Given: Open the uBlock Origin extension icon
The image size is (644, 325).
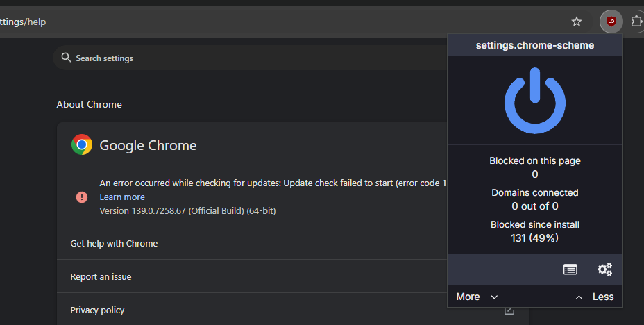Looking at the screenshot, I should (611, 22).
